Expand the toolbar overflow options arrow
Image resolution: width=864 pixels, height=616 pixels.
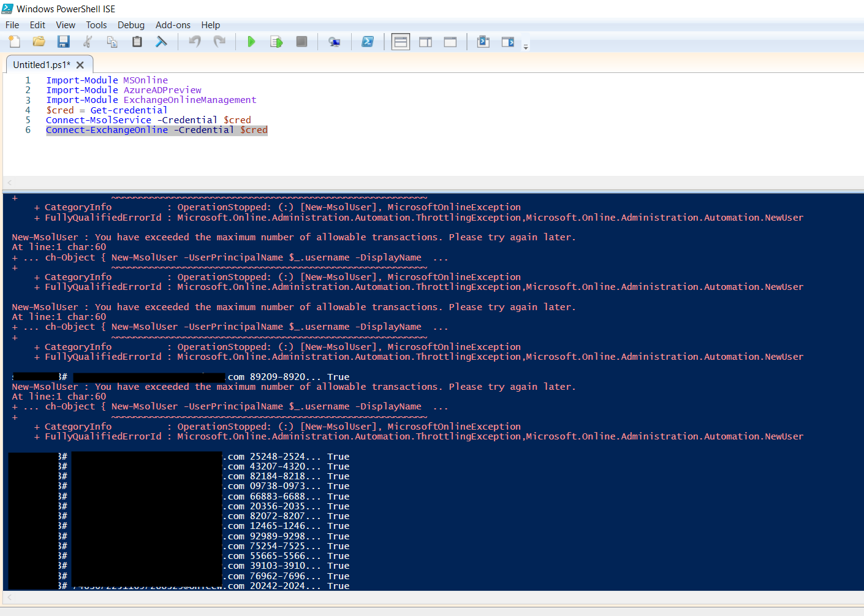pyautogui.click(x=526, y=47)
